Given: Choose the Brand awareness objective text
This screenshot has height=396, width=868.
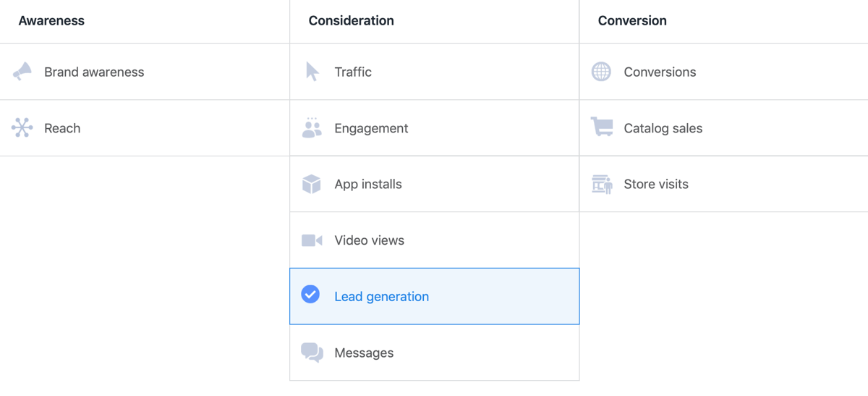Looking at the screenshot, I should (x=94, y=72).
